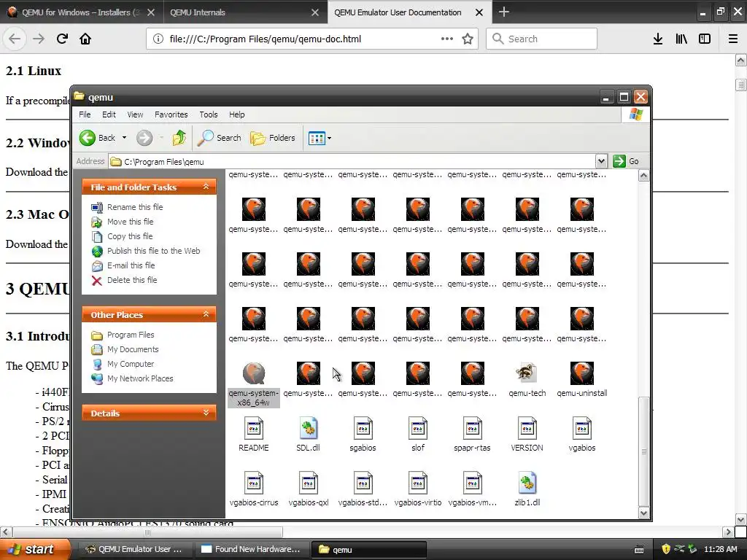
Task: Bookmark this page with the star icon
Action: point(468,39)
